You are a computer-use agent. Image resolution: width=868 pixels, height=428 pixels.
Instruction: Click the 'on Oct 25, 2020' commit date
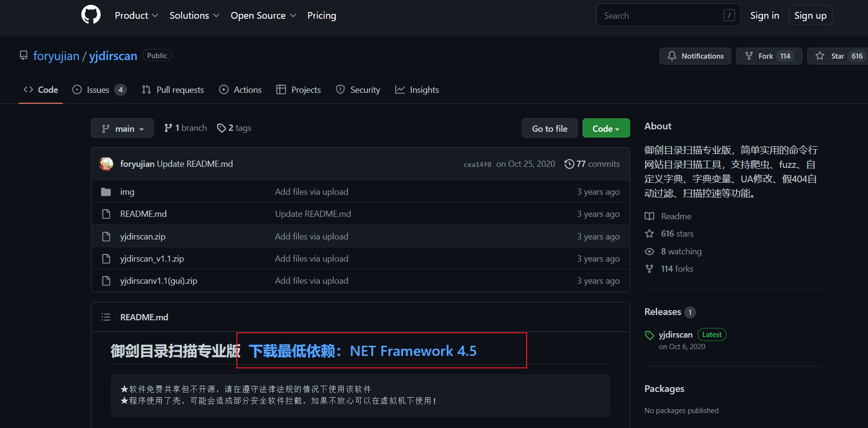click(x=526, y=164)
